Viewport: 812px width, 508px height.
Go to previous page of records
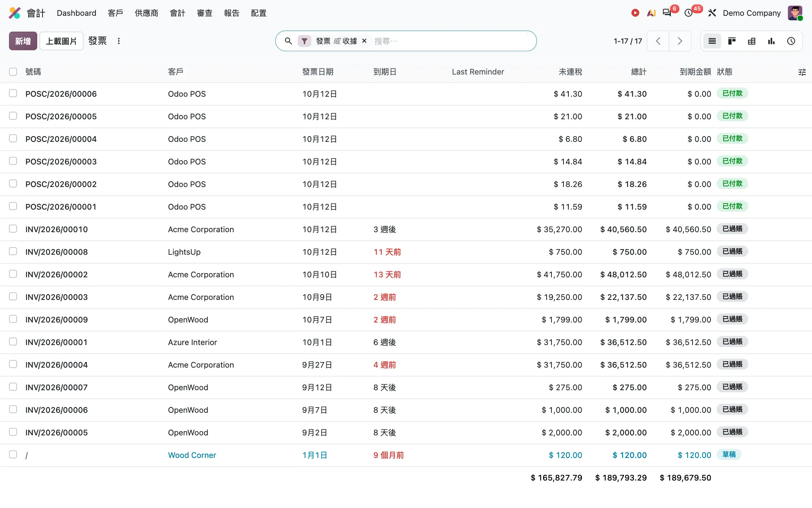pyautogui.click(x=658, y=41)
